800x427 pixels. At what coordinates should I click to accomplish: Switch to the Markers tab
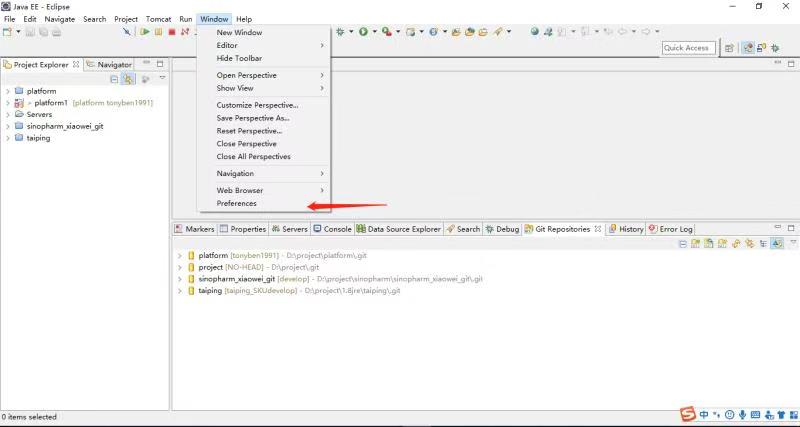click(194, 229)
